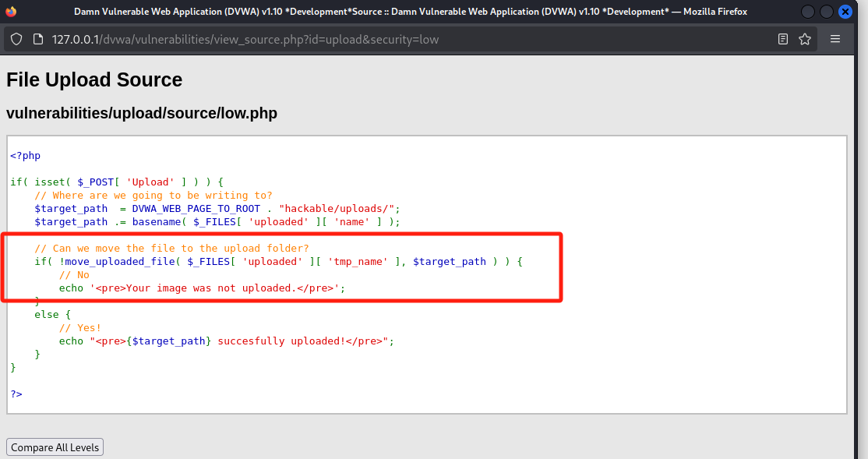Click the 'succesfully uploaded!' echo line
Screen dimensions: 868x459
coord(227,341)
